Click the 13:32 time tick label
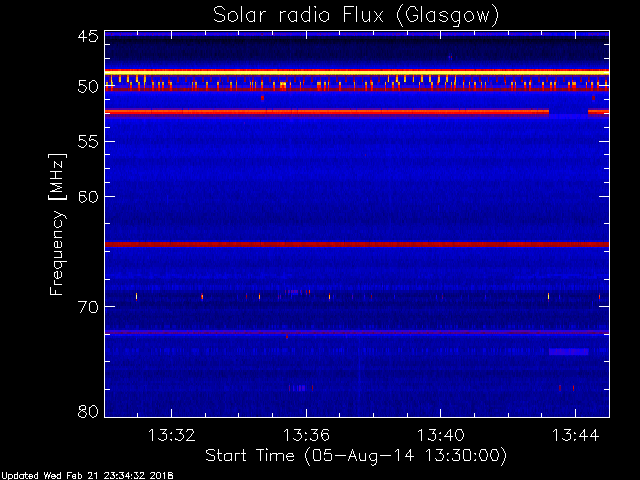 (x=171, y=435)
